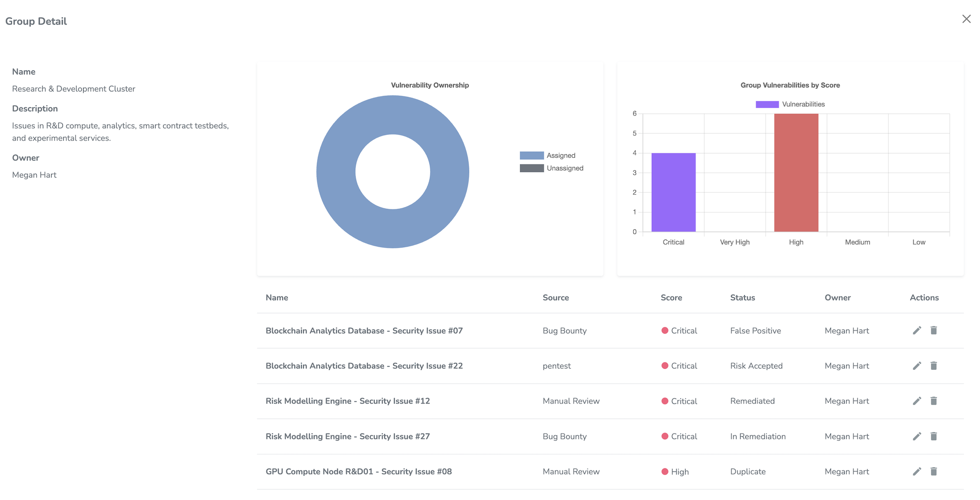Toggle Unassigned legend in ownership chart
Screen dimensions: 980x500
coord(551,168)
